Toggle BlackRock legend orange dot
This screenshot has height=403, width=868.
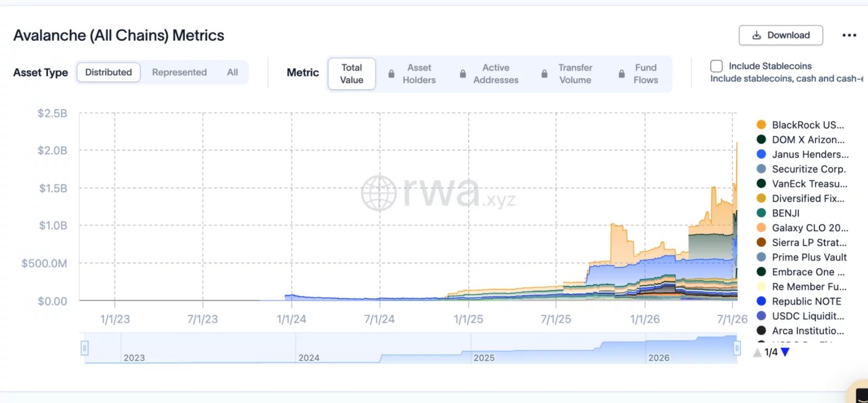point(761,125)
